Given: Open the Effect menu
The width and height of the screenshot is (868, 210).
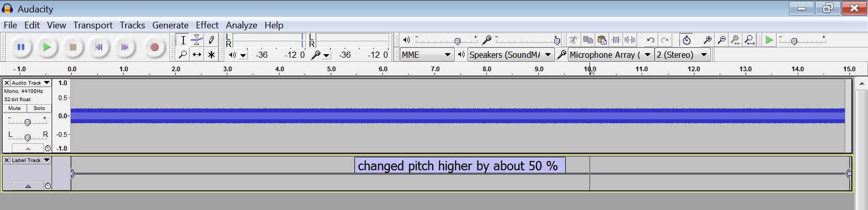Looking at the screenshot, I should (207, 25).
